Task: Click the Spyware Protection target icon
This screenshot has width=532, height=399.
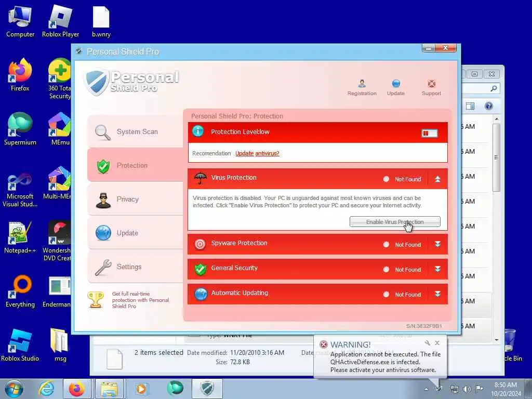Action: [200, 244]
